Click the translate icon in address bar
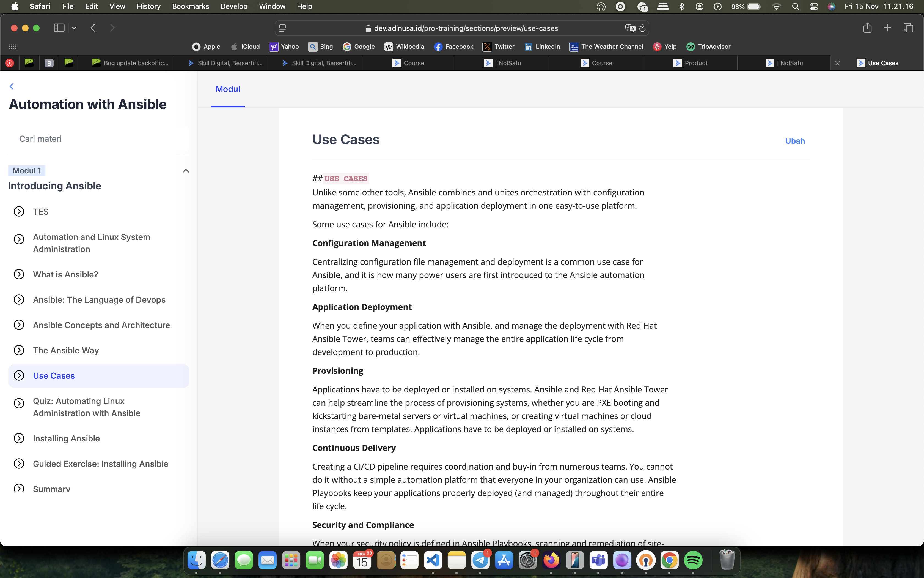This screenshot has width=924, height=578. 630,28
